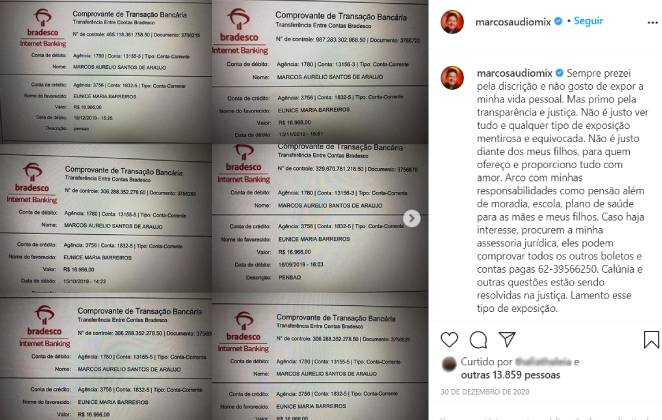662x420 pixels.
Task: Save the post with the bookmark icon
Action: pyautogui.click(x=651, y=339)
